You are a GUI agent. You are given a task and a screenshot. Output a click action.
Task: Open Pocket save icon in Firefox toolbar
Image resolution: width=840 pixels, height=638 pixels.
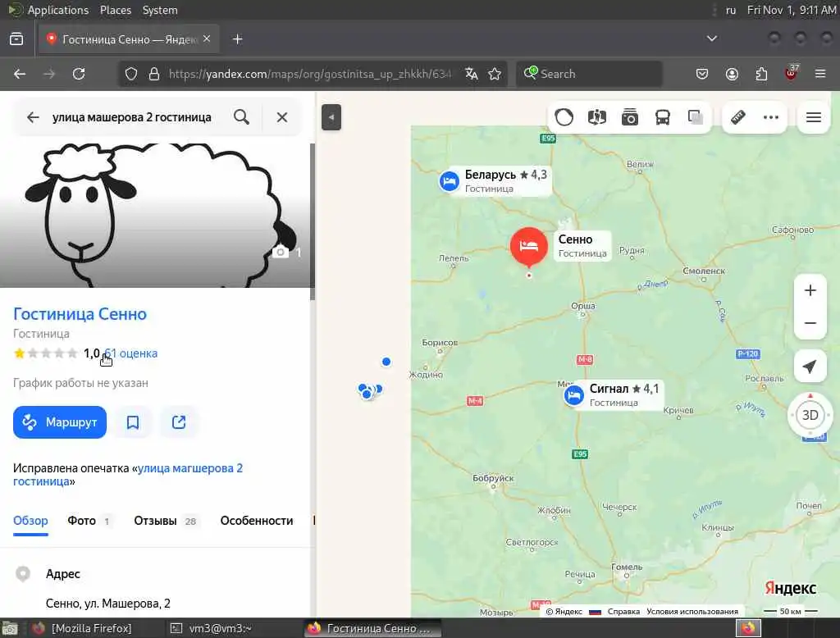702,74
